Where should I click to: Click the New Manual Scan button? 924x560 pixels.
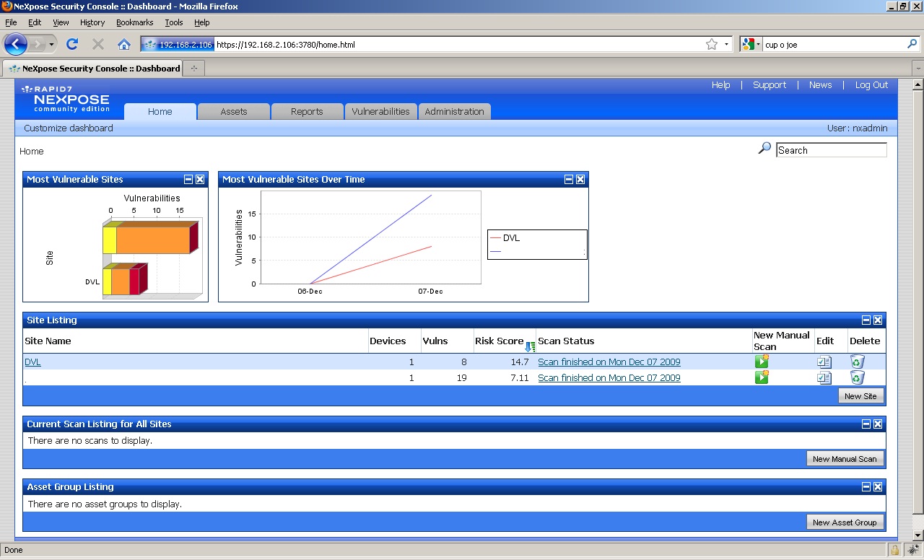click(x=845, y=458)
